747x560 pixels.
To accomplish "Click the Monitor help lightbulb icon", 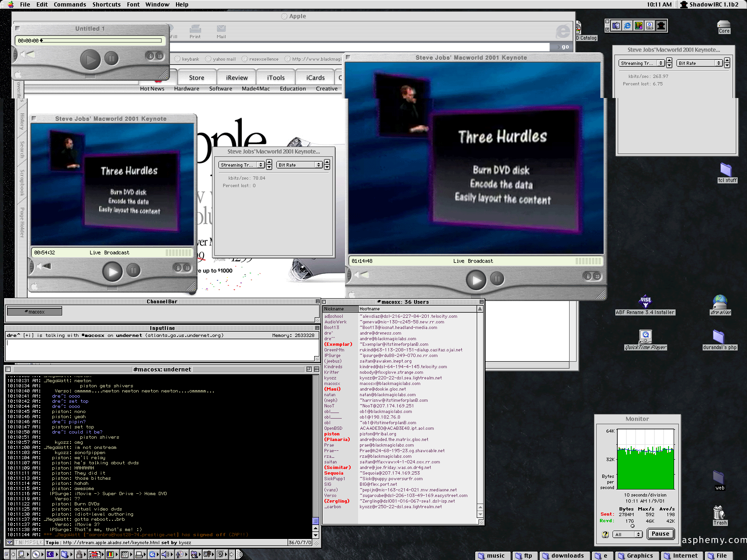I will (x=605, y=534).
